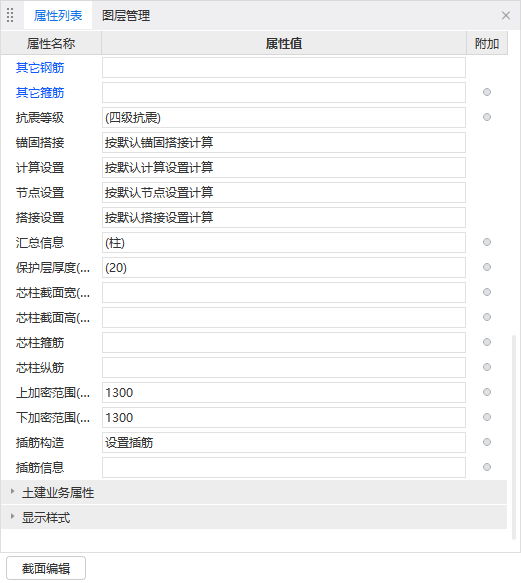This screenshot has height=583, width=521.
Task: Click the 保护层厚度 (20) value field
Action: pyautogui.click(x=284, y=267)
